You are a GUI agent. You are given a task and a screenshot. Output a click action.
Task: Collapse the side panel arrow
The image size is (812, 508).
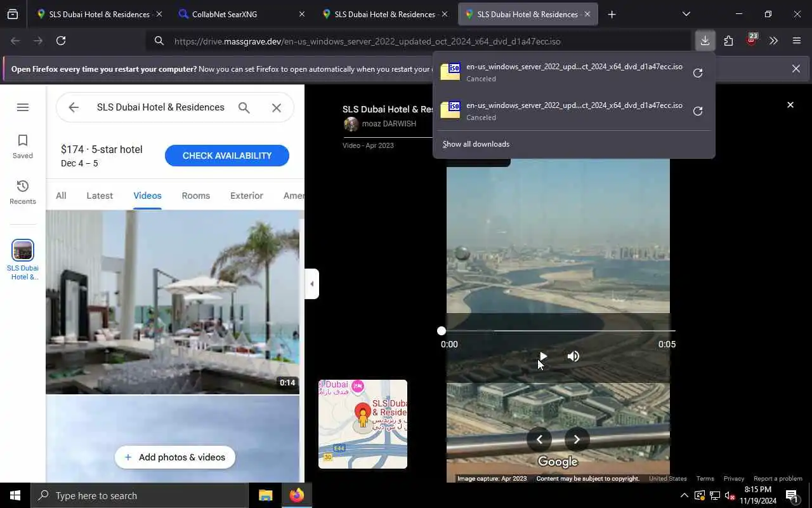tap(311, 284)
